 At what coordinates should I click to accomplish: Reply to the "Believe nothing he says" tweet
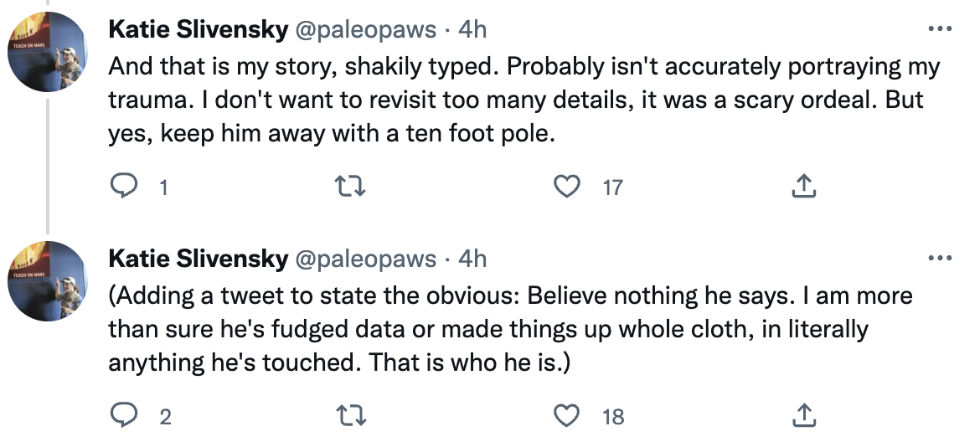tap(123, 415)
